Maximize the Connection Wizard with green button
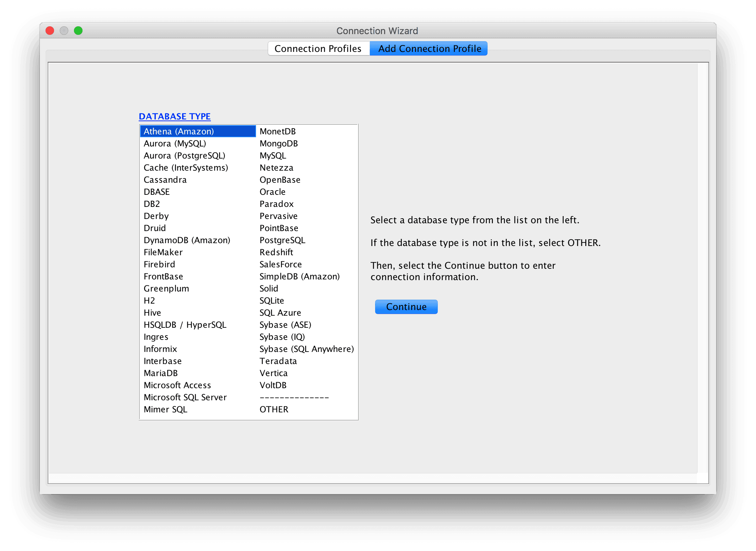Viewport: 756px width, 551px height. coord(78,31)
